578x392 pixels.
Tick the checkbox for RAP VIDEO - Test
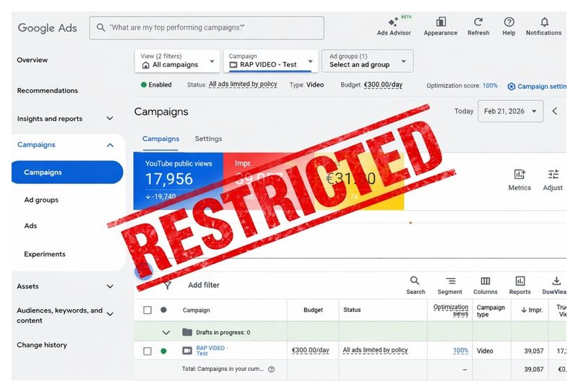147,351
